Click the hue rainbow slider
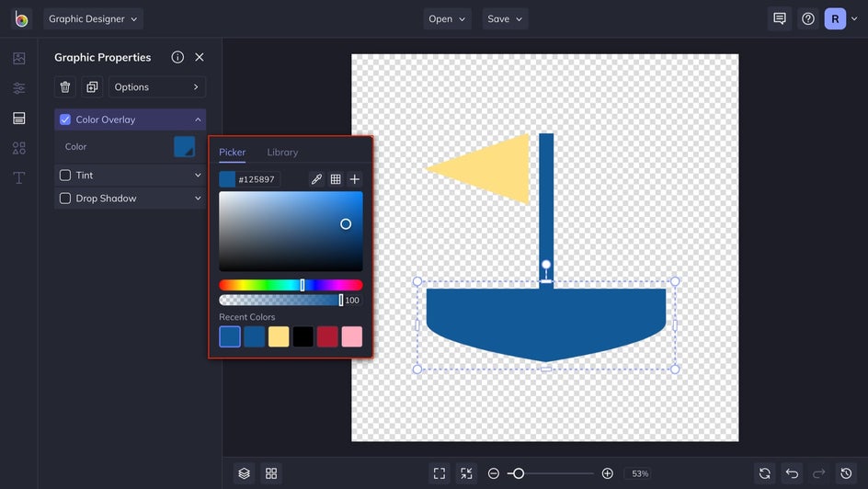This screenshot has width=868, height=489. (x=291, y=285)
